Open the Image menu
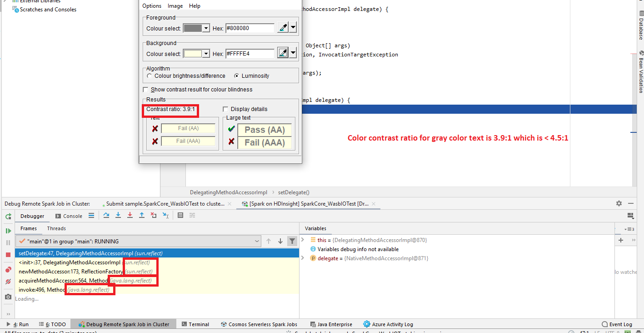 point(175,5)
